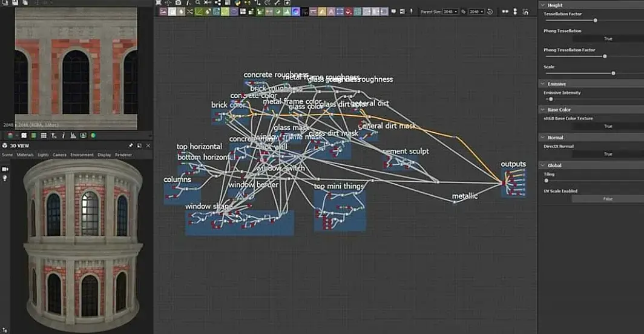Click the link icon between size fields
Viewport: 644px width, 334px height.
tap(464, 12)
